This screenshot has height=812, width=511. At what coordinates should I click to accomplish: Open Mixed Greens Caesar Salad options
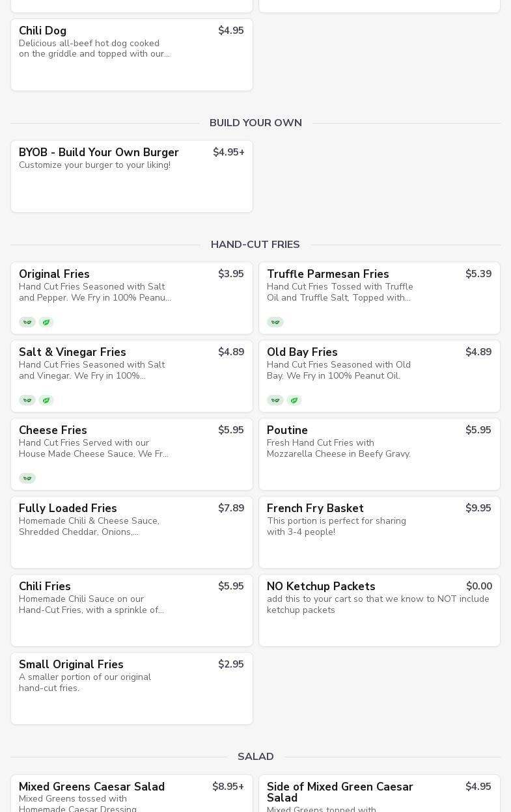point(131,793)
